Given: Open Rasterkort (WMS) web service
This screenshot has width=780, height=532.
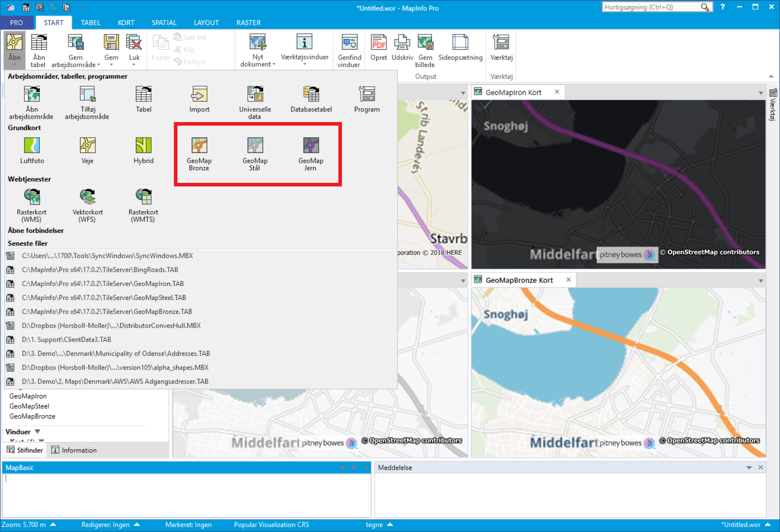Looking at the screenshot, I should pos(32,206).
